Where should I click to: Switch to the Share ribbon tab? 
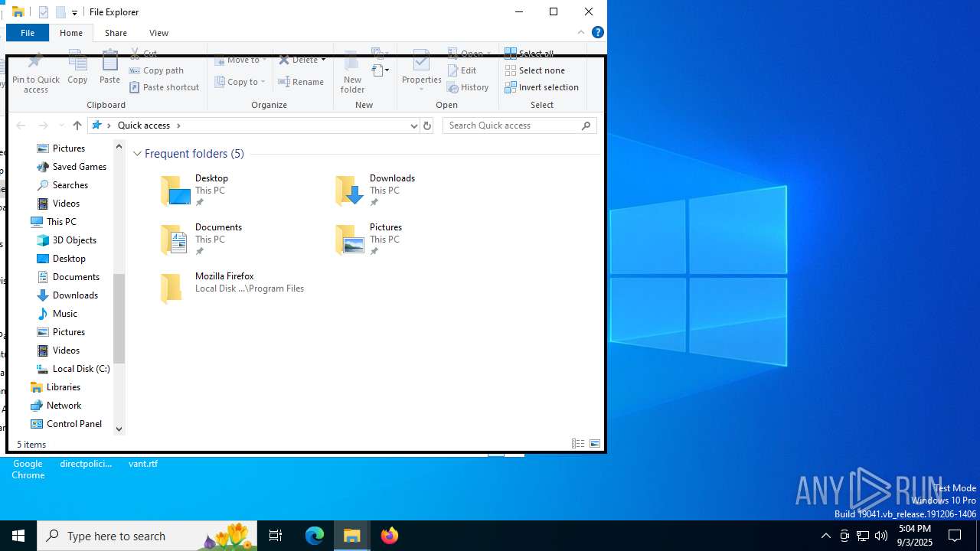116,33
